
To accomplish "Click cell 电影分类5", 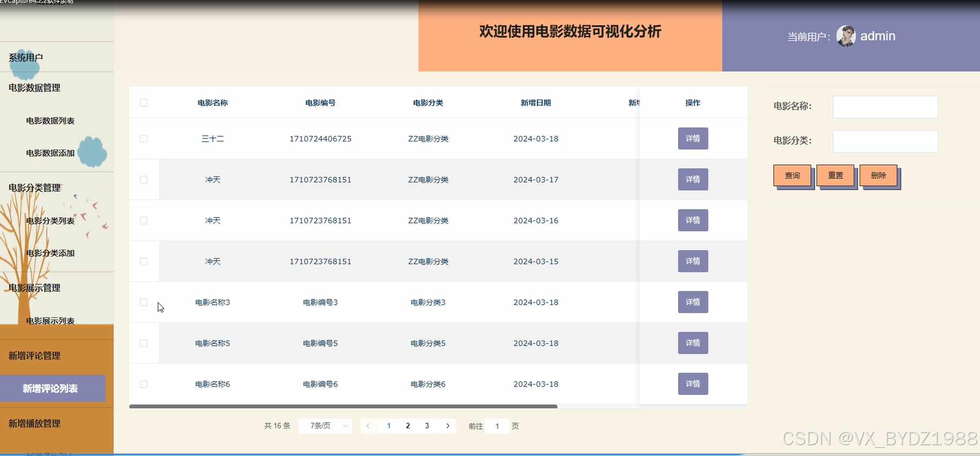I will pos(428,343).
